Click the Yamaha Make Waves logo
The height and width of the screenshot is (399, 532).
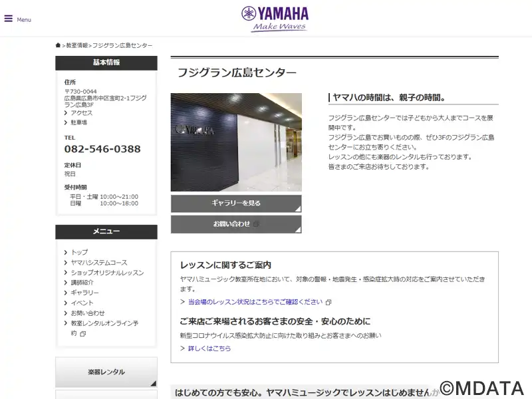click(275, 19)
